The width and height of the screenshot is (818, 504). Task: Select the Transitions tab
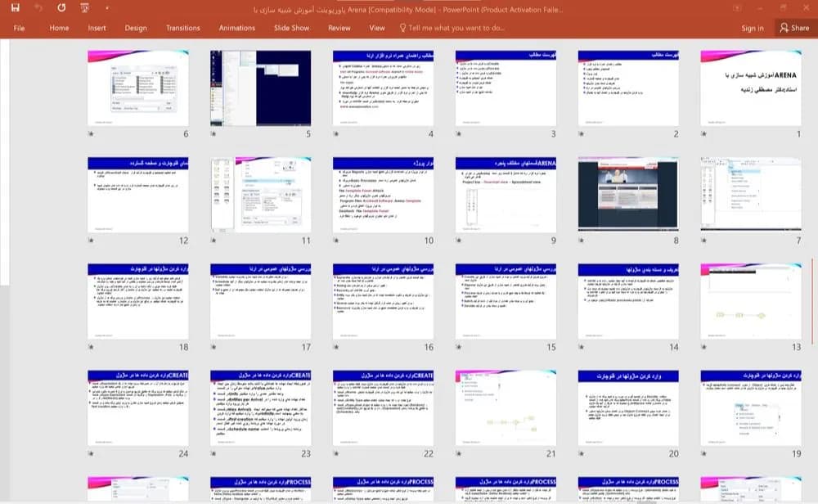[183, 28]
